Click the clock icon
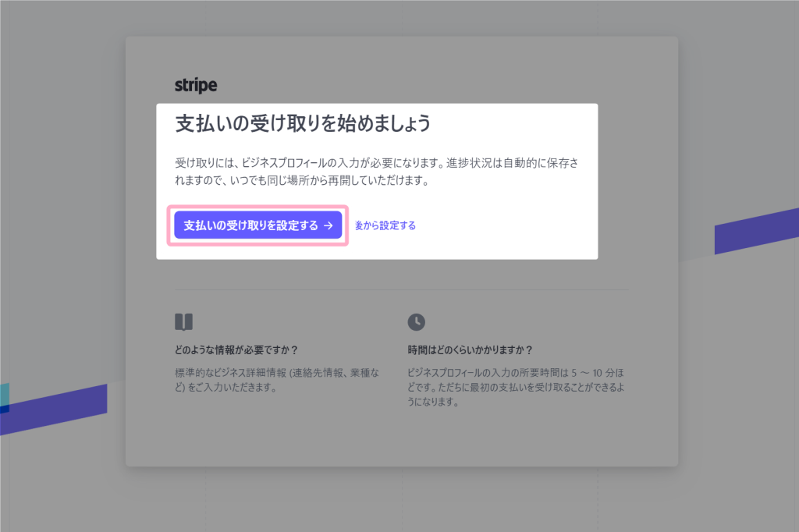799x532 pixels. [417, 322]
